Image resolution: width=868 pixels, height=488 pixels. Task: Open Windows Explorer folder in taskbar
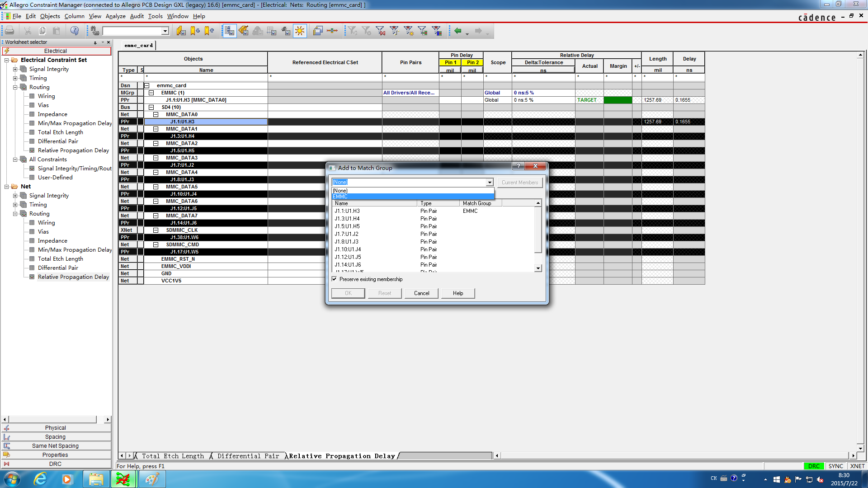(96, 479)
